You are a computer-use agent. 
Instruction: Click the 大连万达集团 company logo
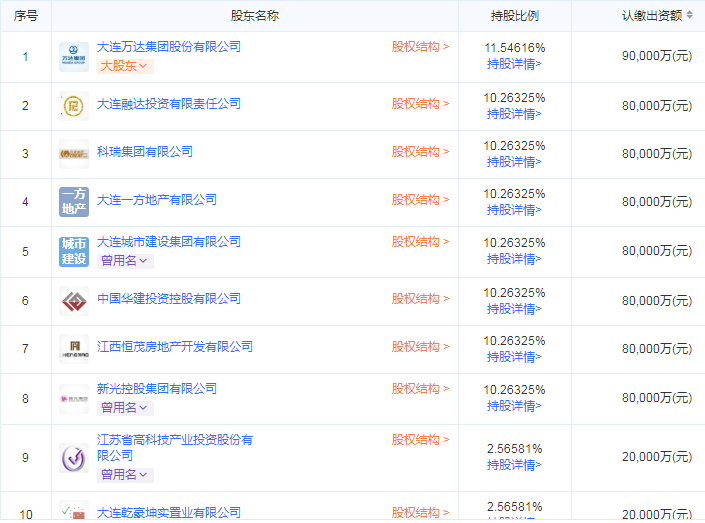point(74,57)
